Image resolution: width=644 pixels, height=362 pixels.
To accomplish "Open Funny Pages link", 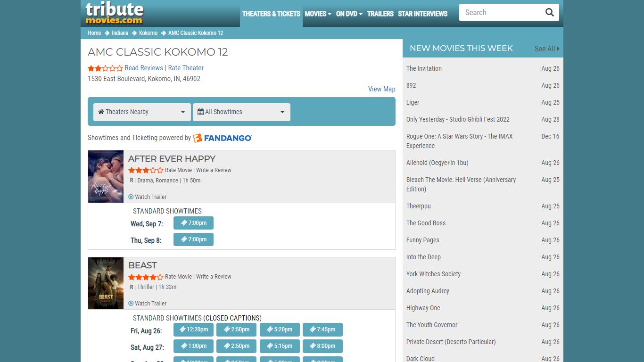I will coord(422,240).
